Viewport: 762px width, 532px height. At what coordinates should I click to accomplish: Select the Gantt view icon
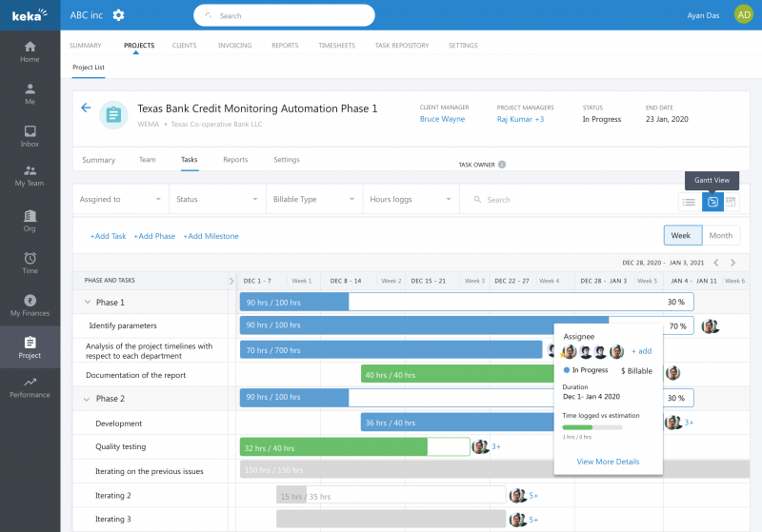pos(712,202)
